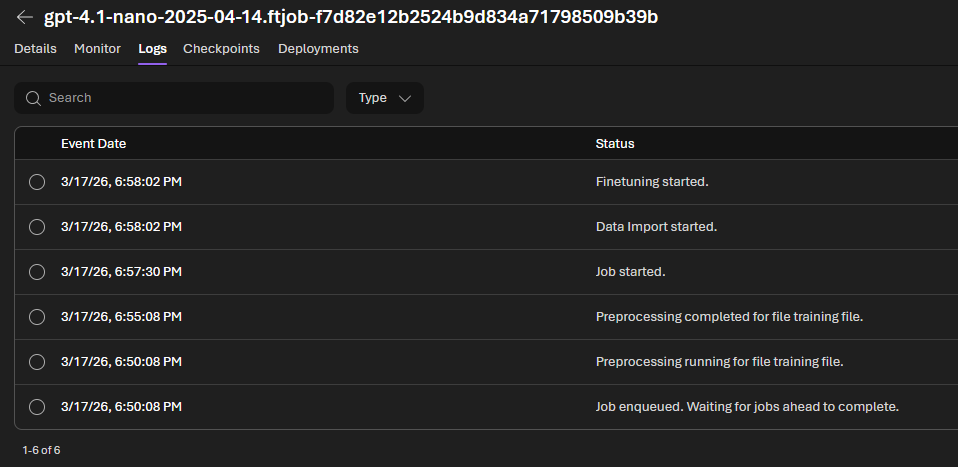The width and height of the screenshot is (958, 467).
Task: Click the back arrow icon
Action: pyautogui.click(x=25, y=17)
